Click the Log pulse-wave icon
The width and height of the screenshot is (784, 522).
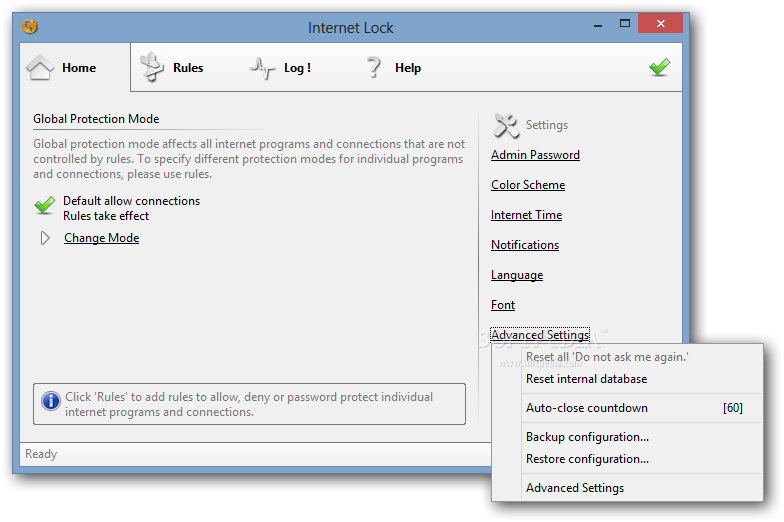262,68
